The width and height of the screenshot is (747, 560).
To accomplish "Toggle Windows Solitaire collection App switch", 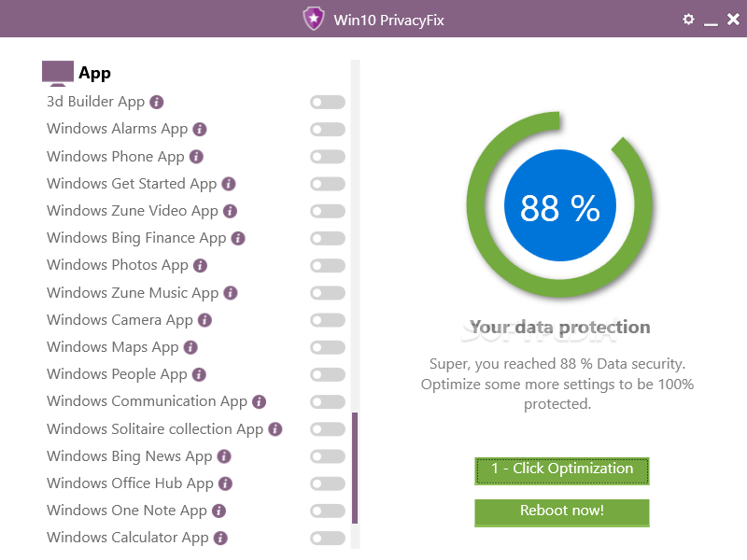I will [x=328, y=429].
